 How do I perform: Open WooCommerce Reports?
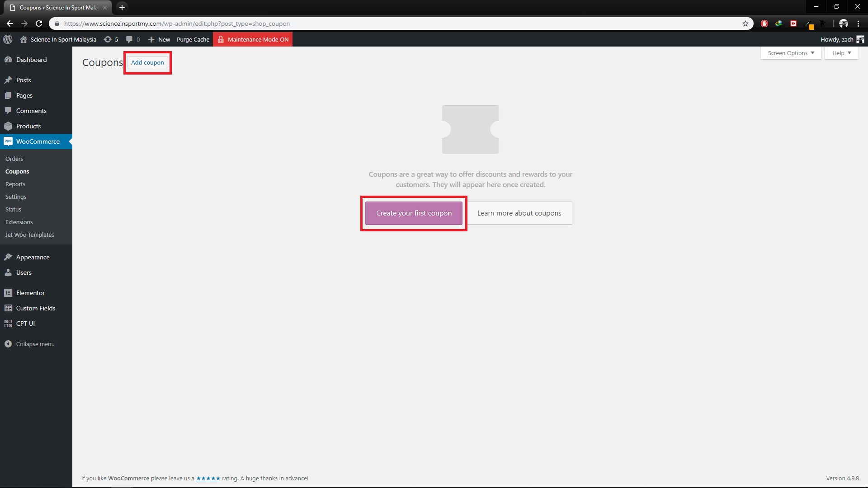click(15, 184)
